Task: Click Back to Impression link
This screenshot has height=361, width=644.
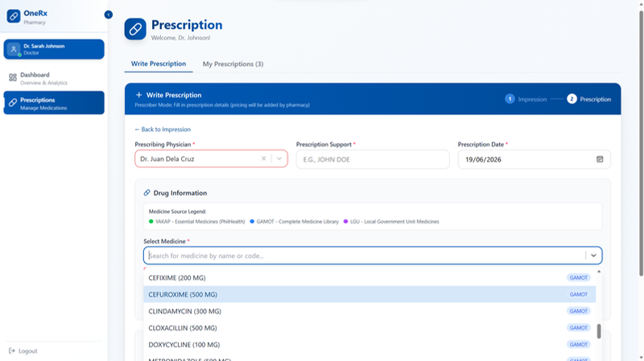Action: tap(163, 129)
